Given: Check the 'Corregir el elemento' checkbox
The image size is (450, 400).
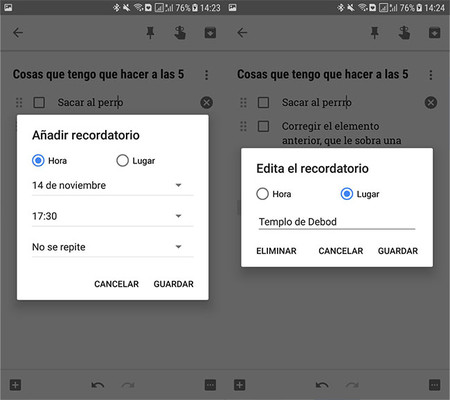Looking at the screenshot, I should tap(263, 126).
